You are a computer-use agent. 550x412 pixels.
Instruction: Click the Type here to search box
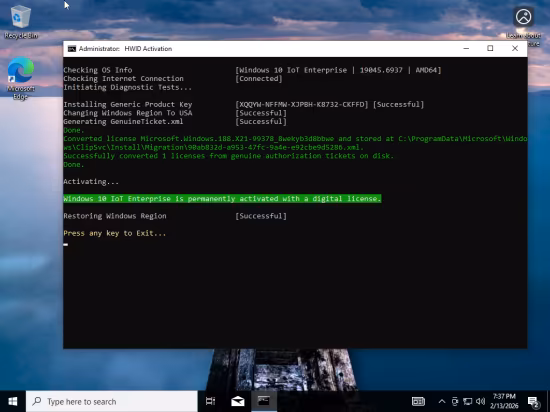click(x=112, y=401)
